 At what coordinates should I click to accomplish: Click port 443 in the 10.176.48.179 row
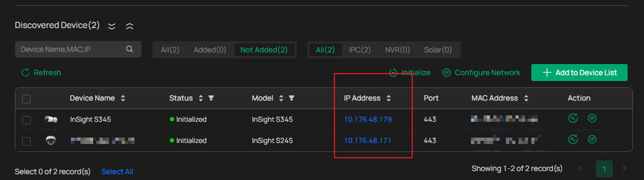click(430, 119)
